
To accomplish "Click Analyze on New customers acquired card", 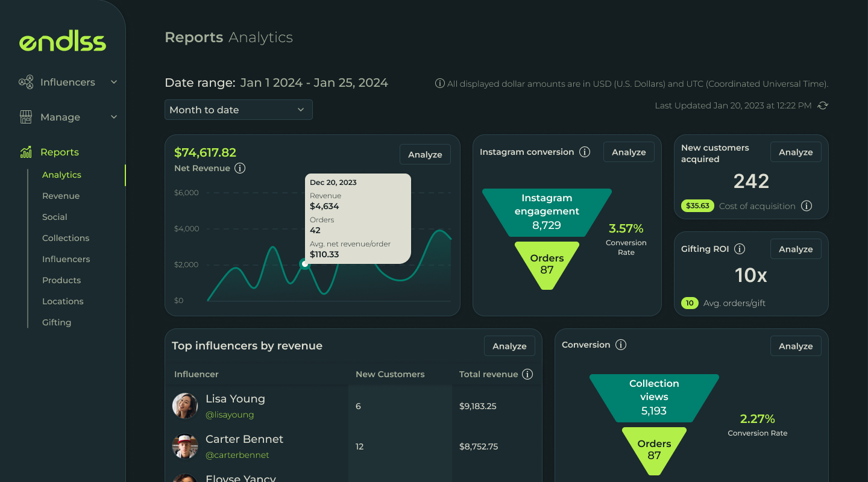I will pos(796,152).
